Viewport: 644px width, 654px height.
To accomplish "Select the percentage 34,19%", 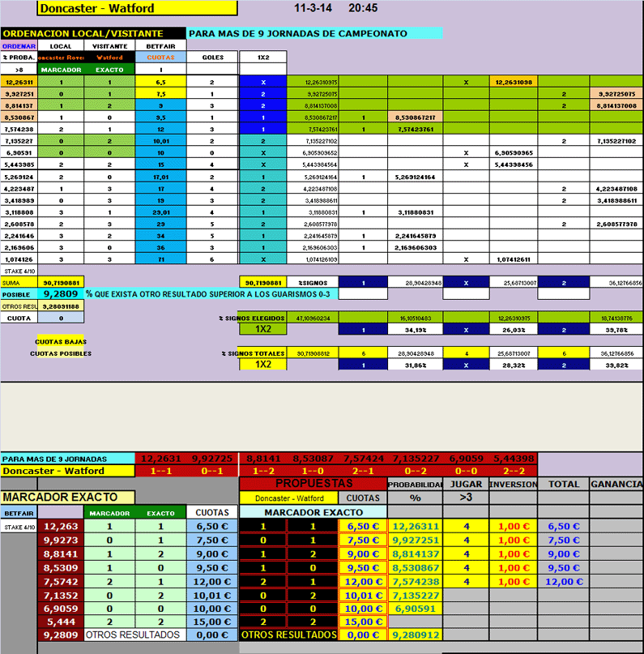I will click(x=416, y=330).
